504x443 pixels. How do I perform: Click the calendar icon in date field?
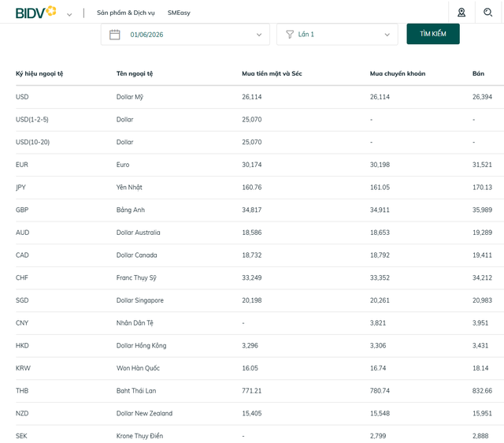point(115,35)
